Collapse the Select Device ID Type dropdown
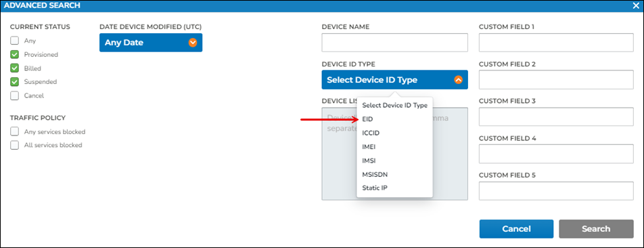Screen dimensions: 644x248 point(394,80)
